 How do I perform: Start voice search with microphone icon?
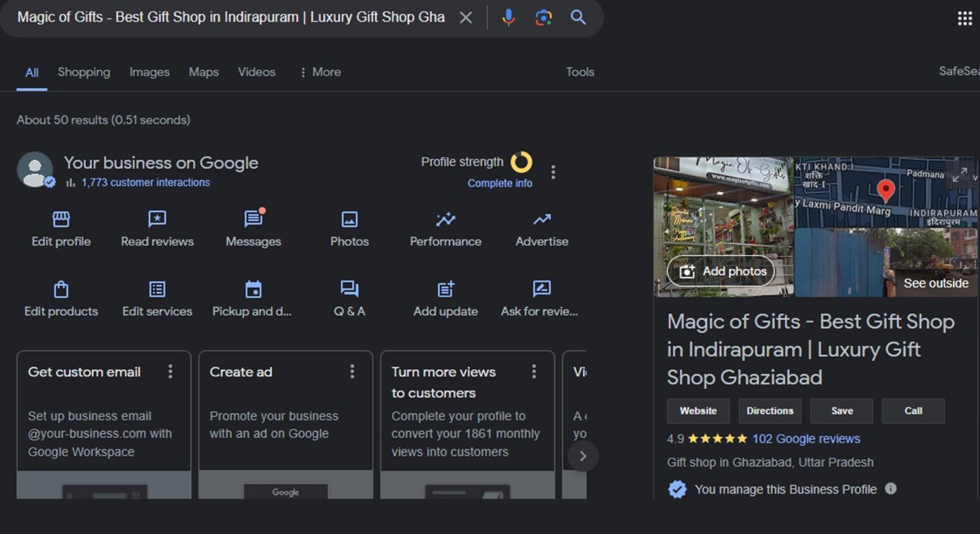point(508,17)
